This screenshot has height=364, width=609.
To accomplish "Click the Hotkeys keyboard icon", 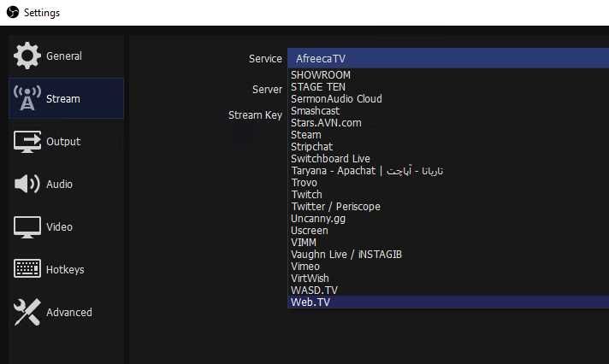I will coord(27,270).
